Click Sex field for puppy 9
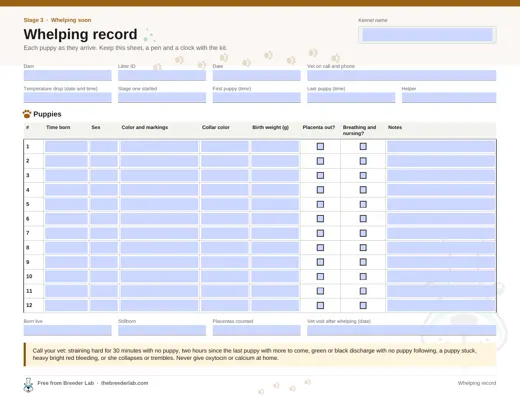The height and width of the screenshot is (402, 520). pos(104,262)
